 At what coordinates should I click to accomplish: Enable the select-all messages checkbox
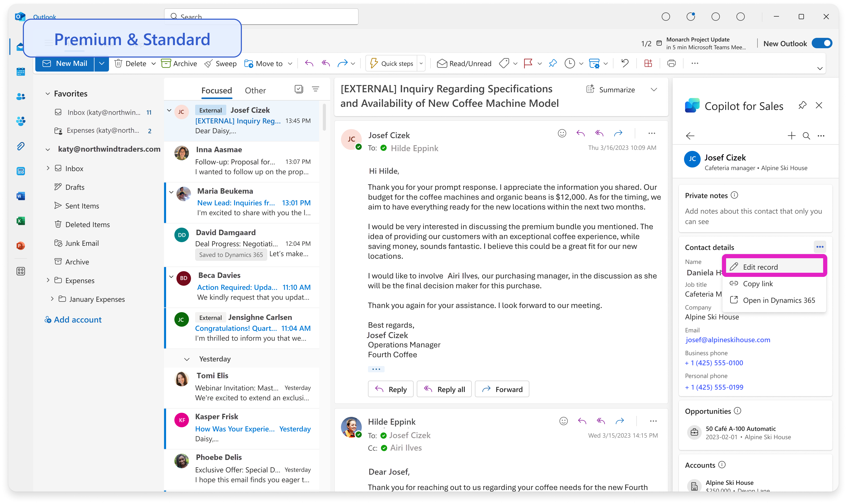(x=298, y=89)
